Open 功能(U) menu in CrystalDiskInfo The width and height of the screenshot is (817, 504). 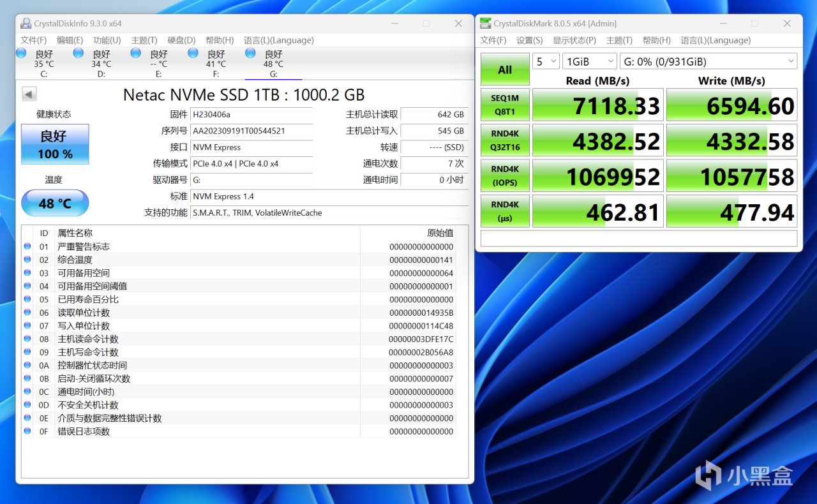[107, 40]
